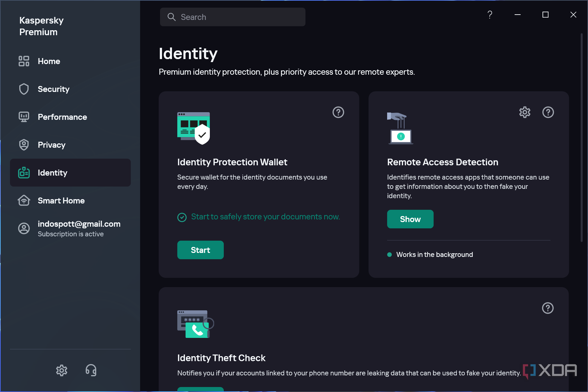Open the Performance section
The width and height of the screenshot is (588, 392).
point(70,117)
